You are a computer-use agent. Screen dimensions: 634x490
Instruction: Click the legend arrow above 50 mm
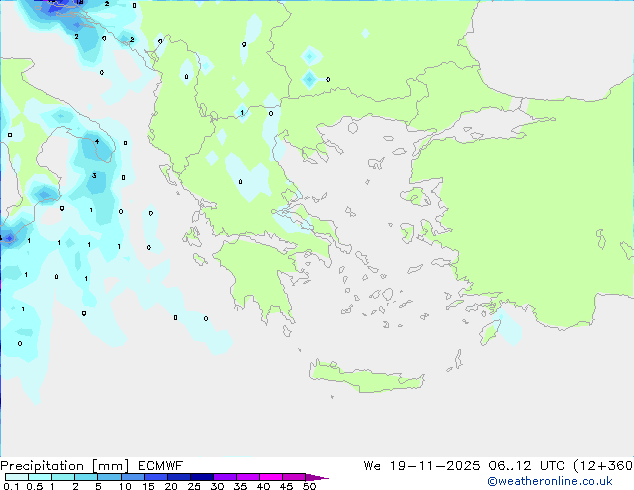pyautogui.click(x=317, y=477)
